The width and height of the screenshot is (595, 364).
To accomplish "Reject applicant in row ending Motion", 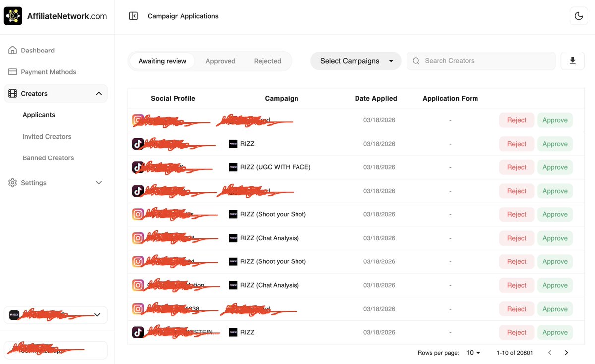I will (x=517, y=285).
